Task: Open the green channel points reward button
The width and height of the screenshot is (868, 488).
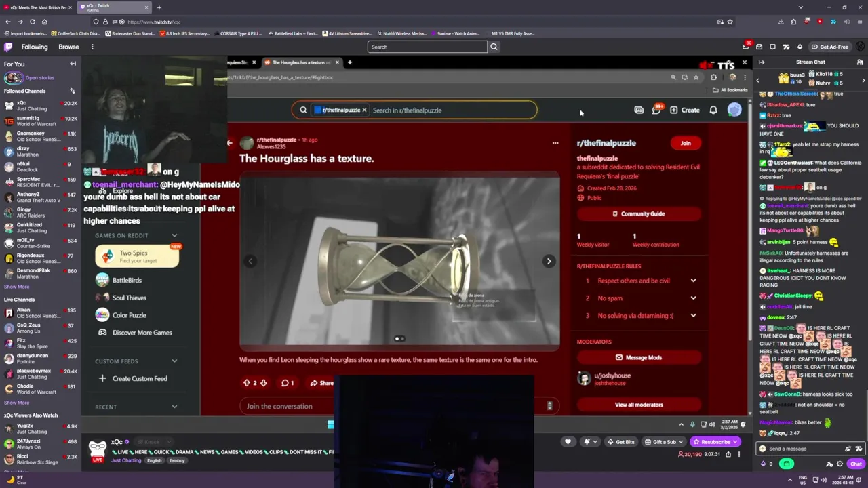Action: click(x=787, y=464)
